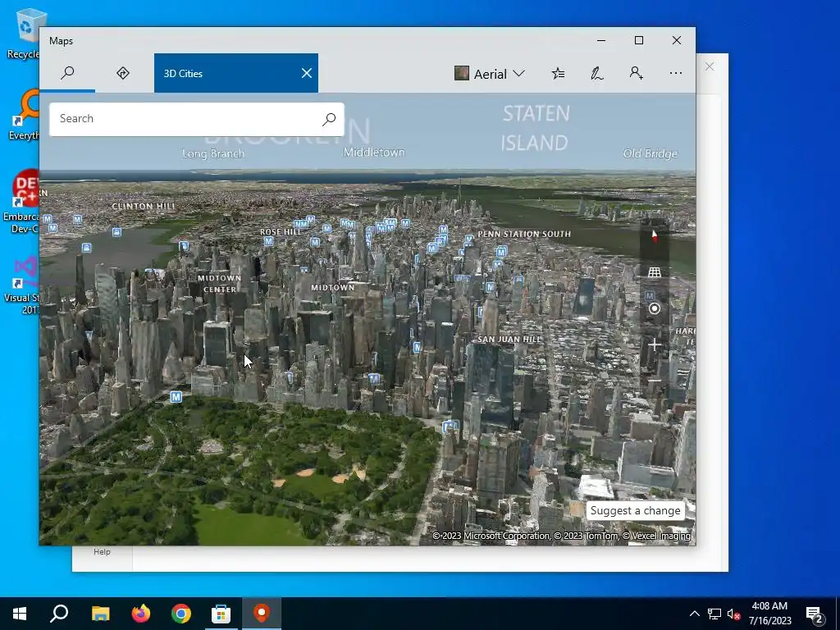Viewport: 840px width, 630px height.
Task: Open Saved places favorites icon
Action: click(x=558, y=73)
